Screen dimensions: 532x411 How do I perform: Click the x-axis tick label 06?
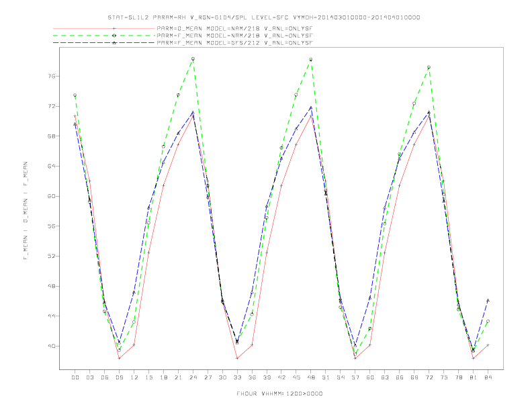(x=105, y=377)
